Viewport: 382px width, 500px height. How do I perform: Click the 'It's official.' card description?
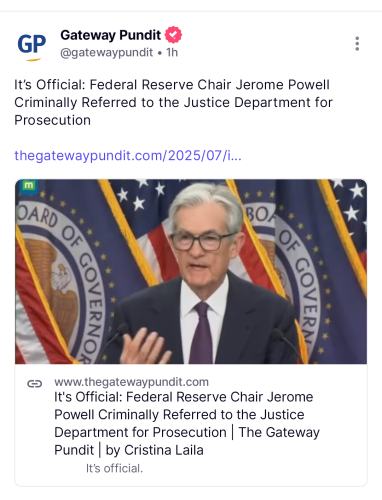tap(114, 468)
